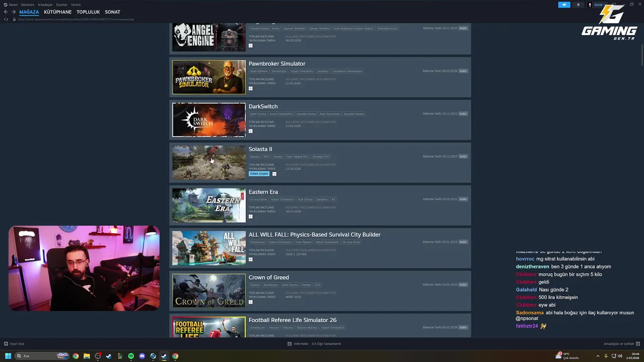This screenshot has height=362, width=644.
Task: Click Windows platform icon under Eastern Era
Action: 251,217
